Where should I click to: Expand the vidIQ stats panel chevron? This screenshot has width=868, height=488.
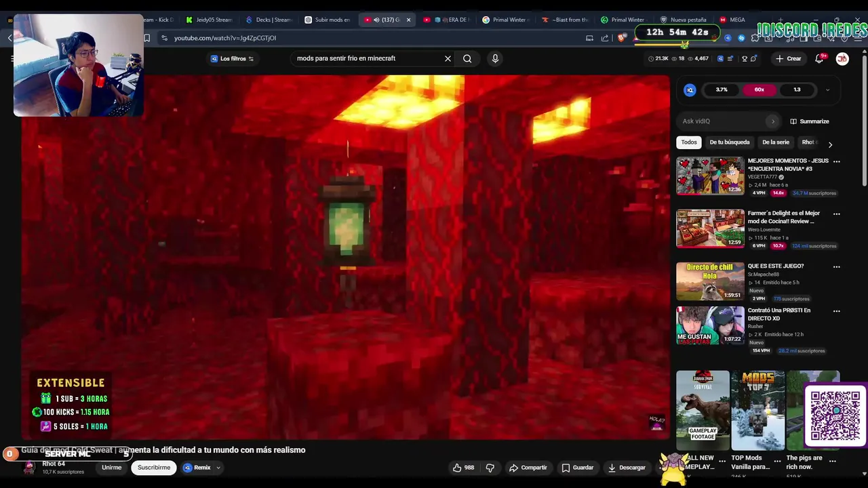tap(827, 89)
